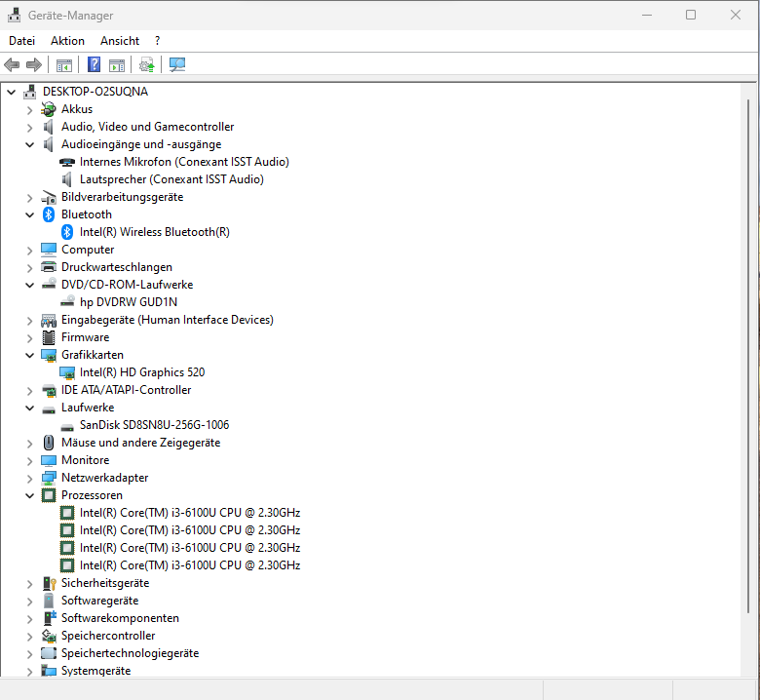The image size is (760, 700).
Task: Click the Firmware chip icon
Action: pyautogui.click(x=49, y=337)
